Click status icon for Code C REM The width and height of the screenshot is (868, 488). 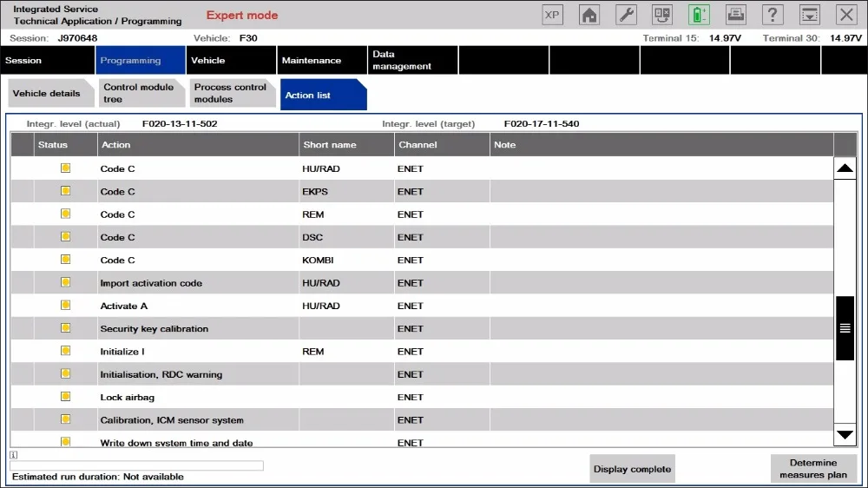coord(65,214)
